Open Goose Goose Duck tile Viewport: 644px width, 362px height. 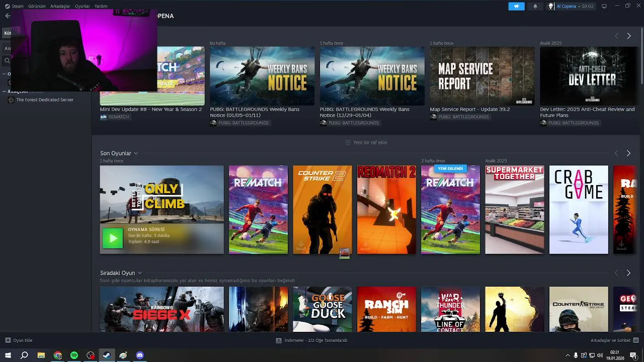[323, 309]
